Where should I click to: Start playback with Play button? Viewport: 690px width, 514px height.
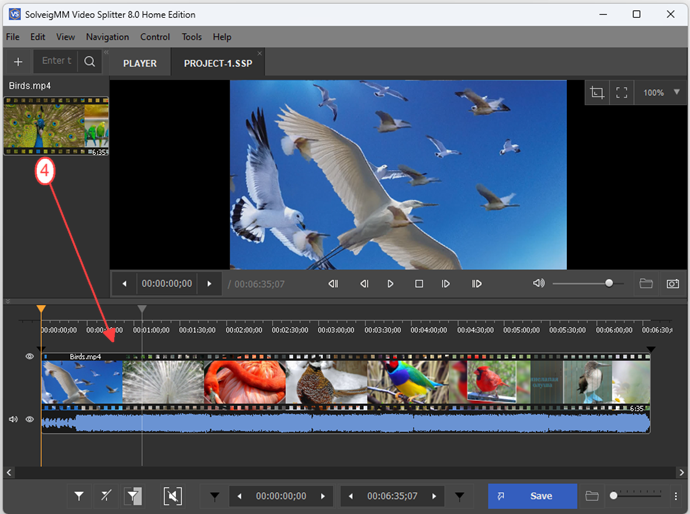pyautogui.click(x=390, y=284)
